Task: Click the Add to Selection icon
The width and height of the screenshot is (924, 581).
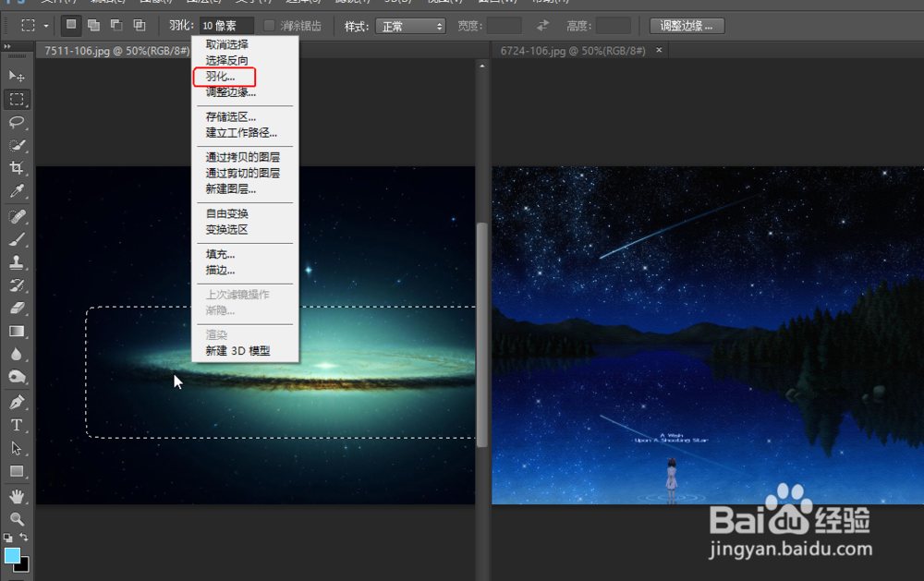Action: tap(93, 25)
